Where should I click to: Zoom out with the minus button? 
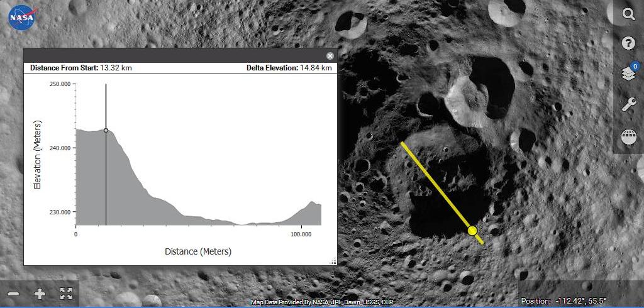[14, 294]
